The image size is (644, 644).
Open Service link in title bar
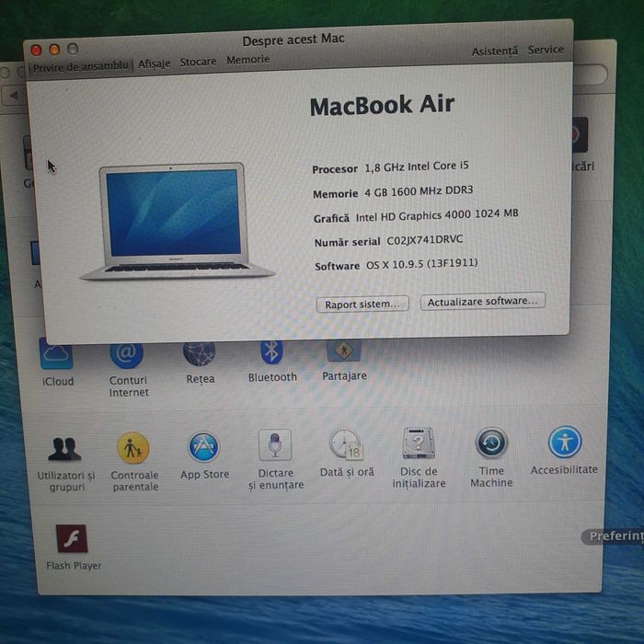pos(546,50)
